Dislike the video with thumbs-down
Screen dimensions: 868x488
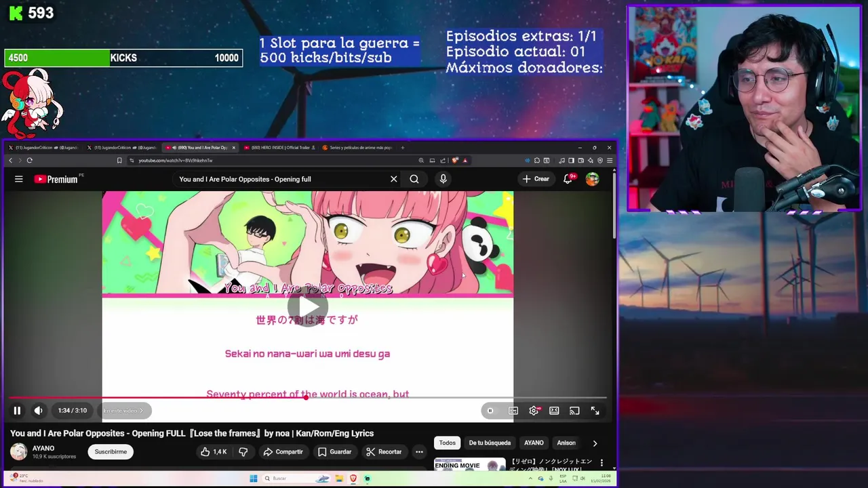point(243,451)
